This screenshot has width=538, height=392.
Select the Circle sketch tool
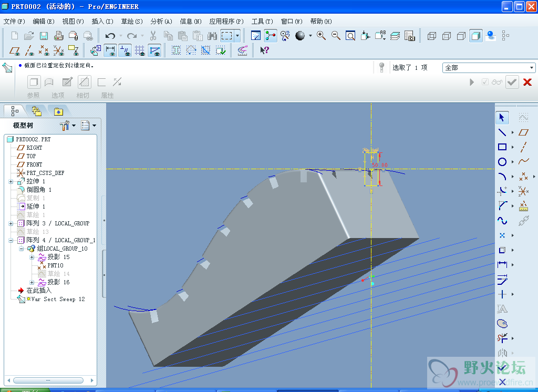pos(502,162)
